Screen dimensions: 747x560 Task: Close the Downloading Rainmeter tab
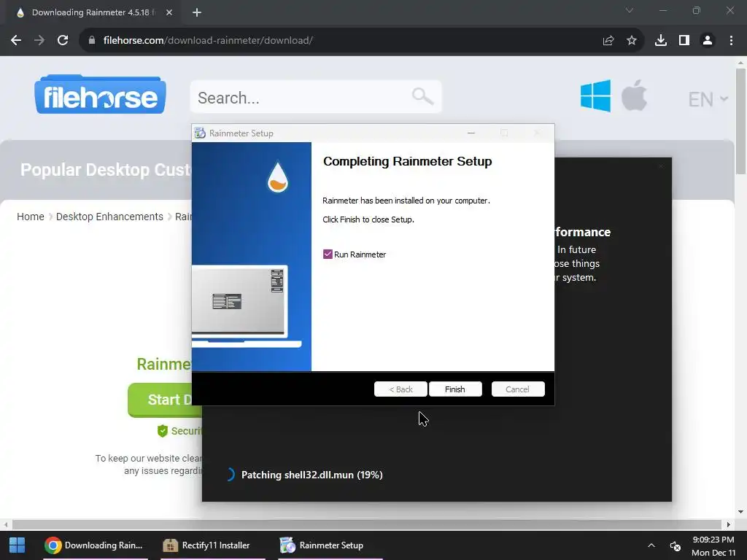169,12
